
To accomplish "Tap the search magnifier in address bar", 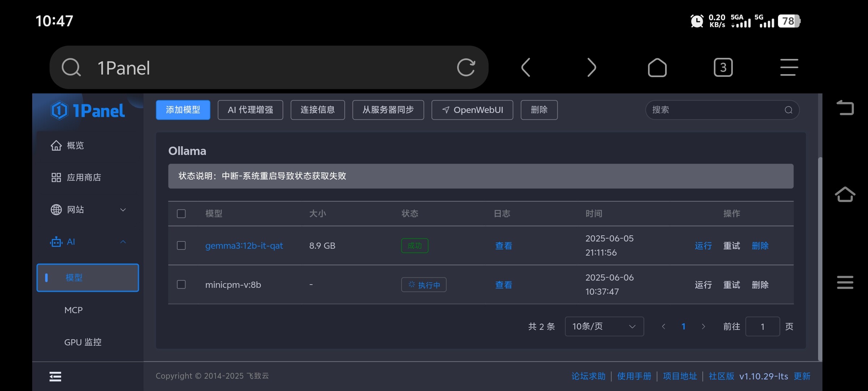I will (71, 67).
